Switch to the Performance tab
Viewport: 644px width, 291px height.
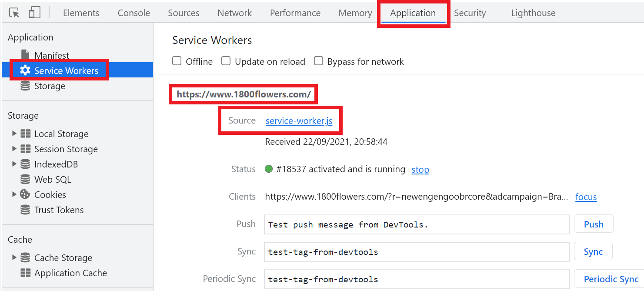tap(295, 13)
